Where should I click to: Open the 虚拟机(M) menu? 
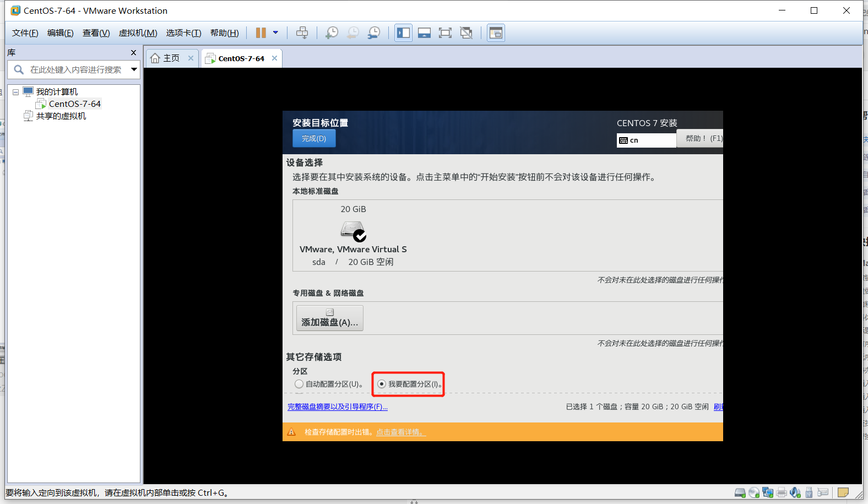pyautogui.click(x=138, y=33)
